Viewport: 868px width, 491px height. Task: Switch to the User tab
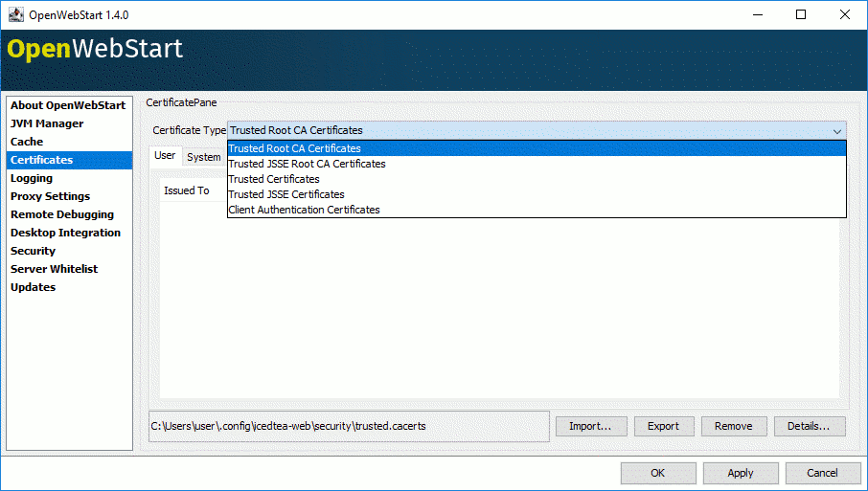165,156
